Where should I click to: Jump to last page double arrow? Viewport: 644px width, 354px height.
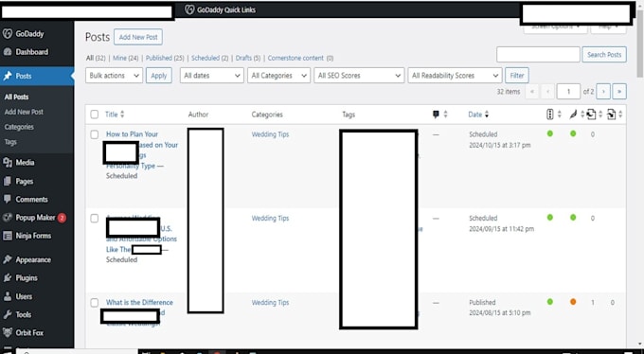point(619,92)
